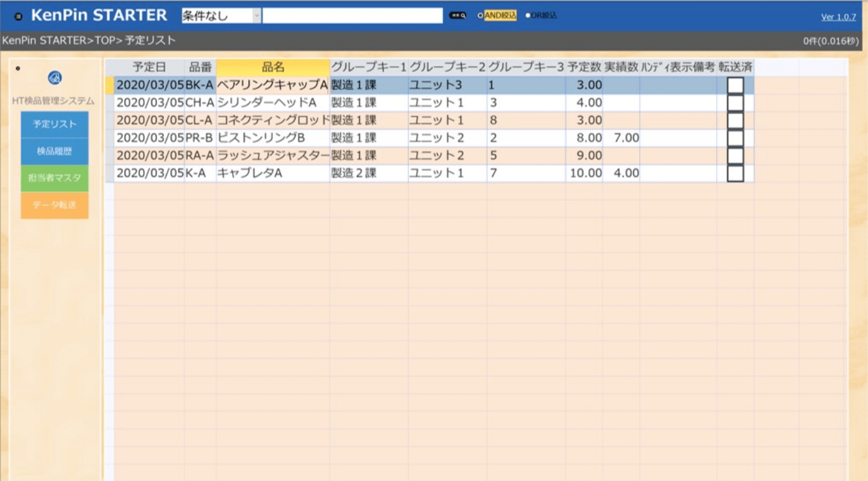This screenshot has height=481, width=868.
Task: Click the 4.00 actual count in キャブレタA row
Action: coord(621,173)
